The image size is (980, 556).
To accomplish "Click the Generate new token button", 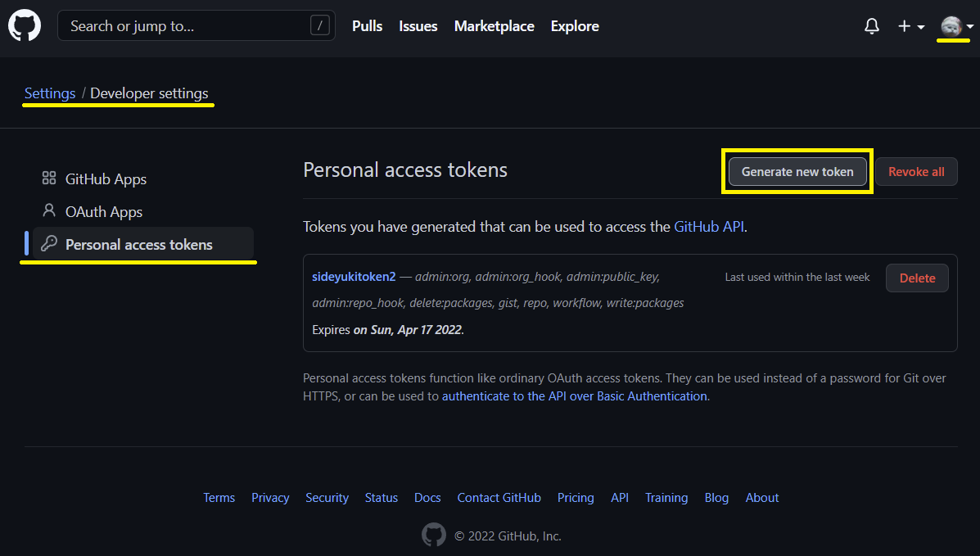I will click(x=797, y=171).
